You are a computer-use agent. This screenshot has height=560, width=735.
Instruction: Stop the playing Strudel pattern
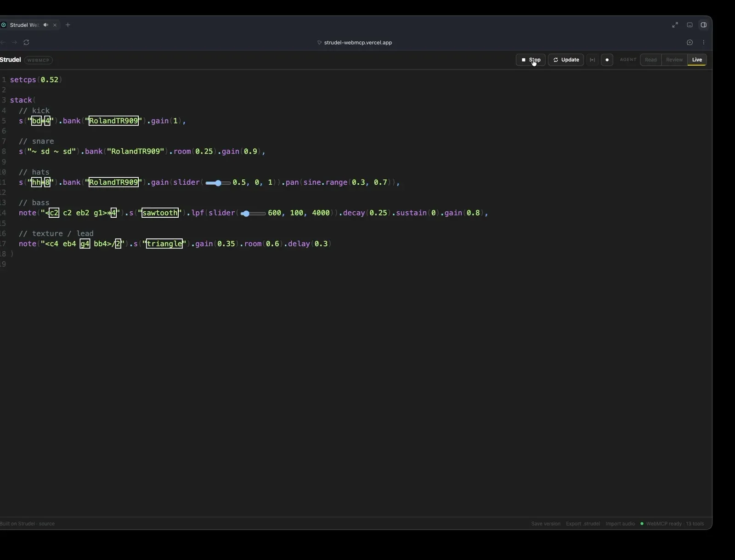[x=531, y=60]
